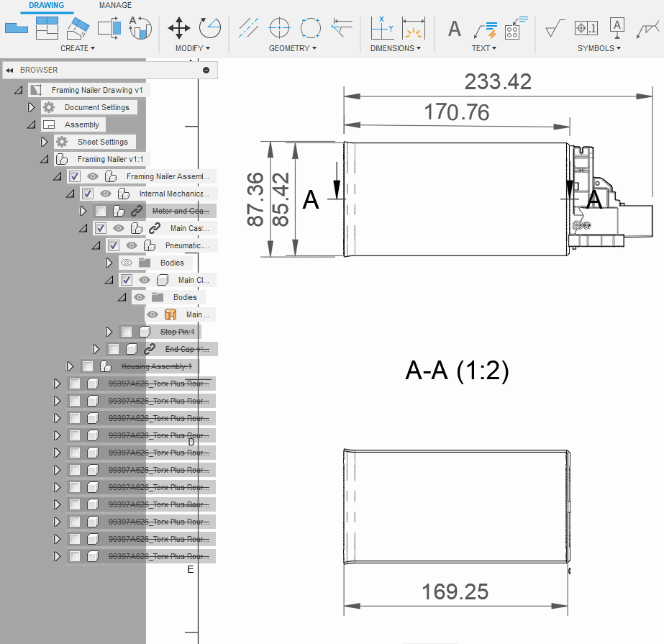Expand the Document Settings node
This screenshot has width=664, height=644.
point(31,107)
